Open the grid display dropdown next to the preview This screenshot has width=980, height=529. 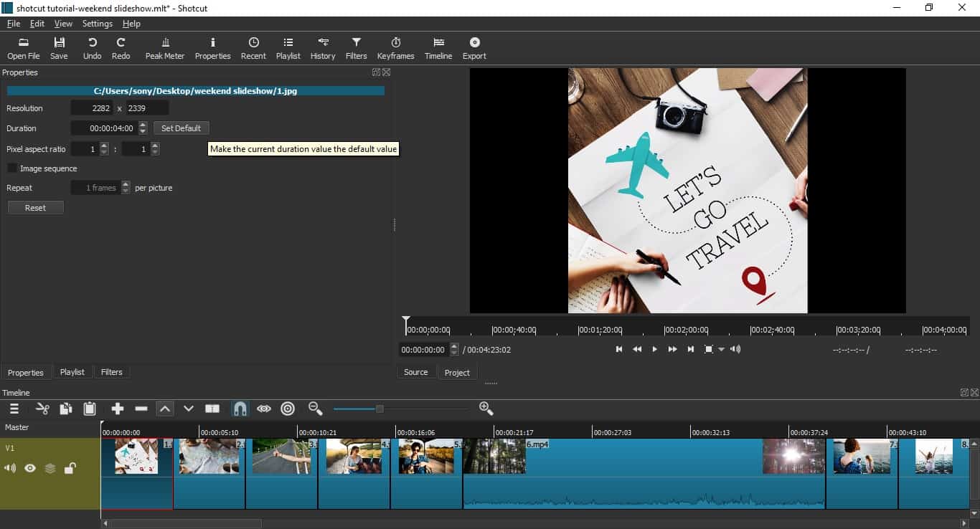(x=720, y=349)
